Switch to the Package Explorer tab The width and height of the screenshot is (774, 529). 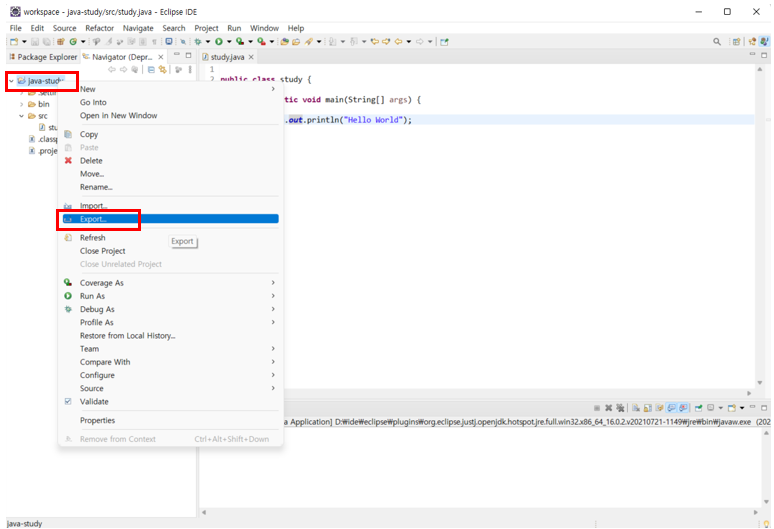coord(43,57)
